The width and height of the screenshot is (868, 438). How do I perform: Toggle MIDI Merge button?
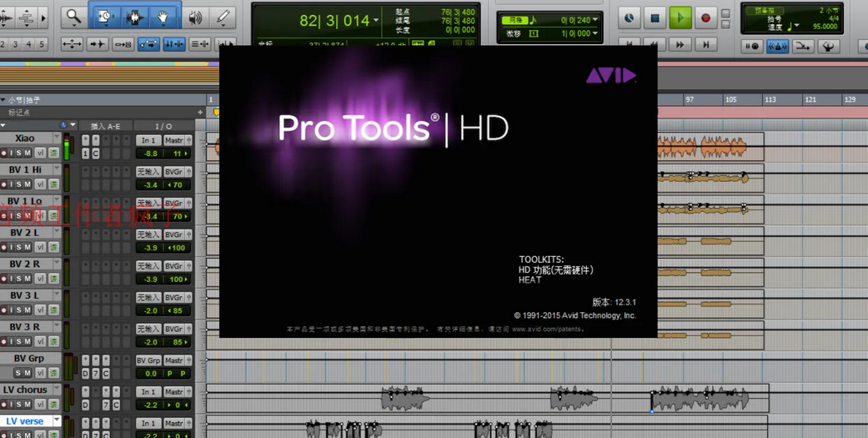tap(803, 47)
